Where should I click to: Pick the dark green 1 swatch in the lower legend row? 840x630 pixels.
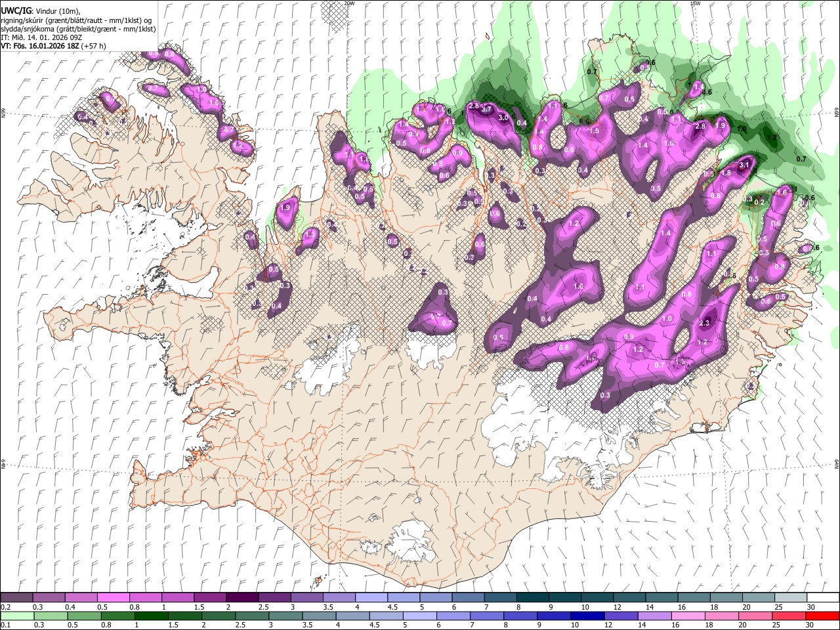pyautogui.click(x=152, y=616)
